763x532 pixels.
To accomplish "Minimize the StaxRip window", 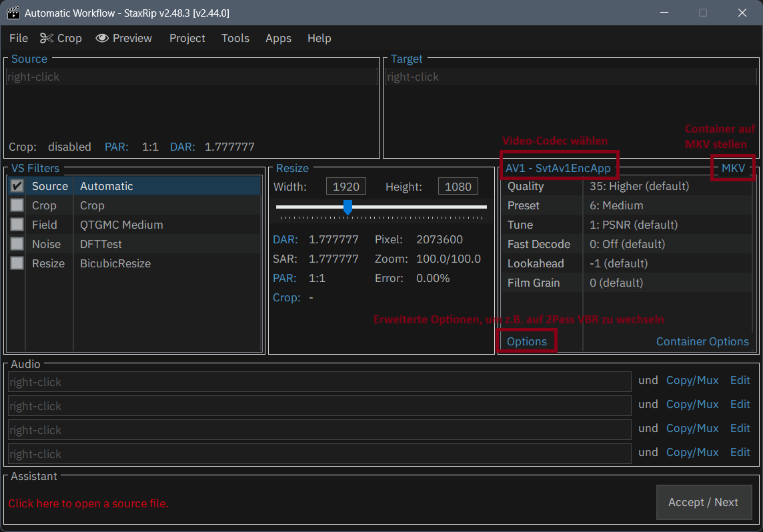I will click(664, 13).
